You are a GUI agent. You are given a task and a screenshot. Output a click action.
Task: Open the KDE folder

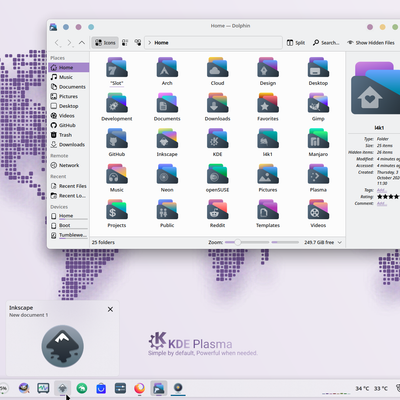[x=217, y=139]
